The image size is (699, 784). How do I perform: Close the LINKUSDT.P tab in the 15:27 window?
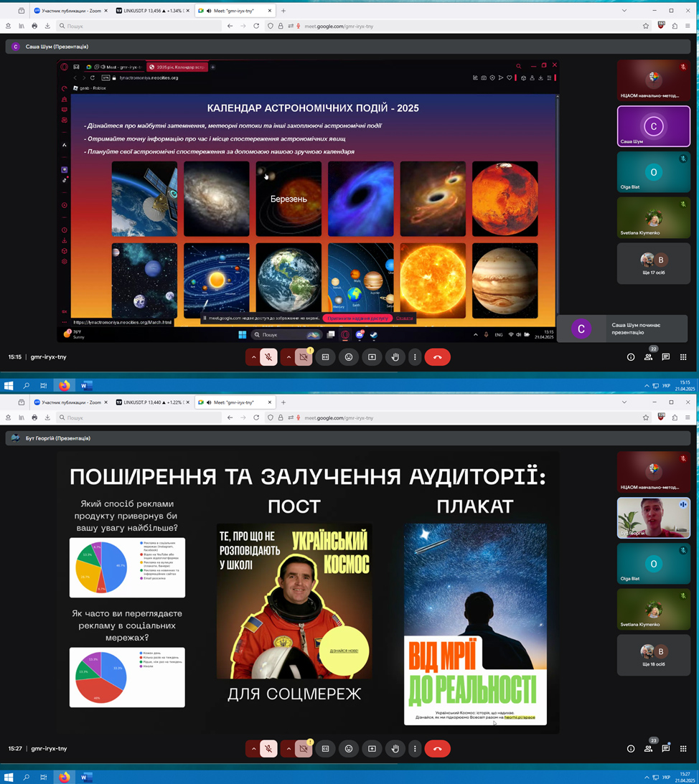[x=187, y=402]
